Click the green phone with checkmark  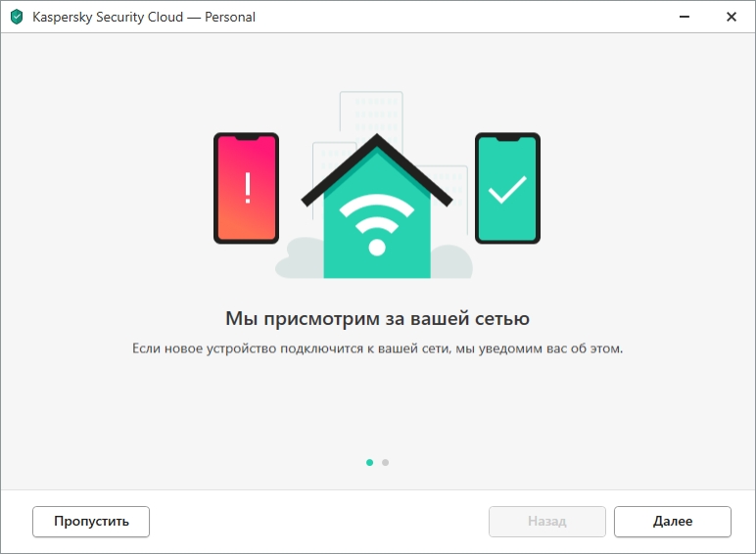[507, 188]
